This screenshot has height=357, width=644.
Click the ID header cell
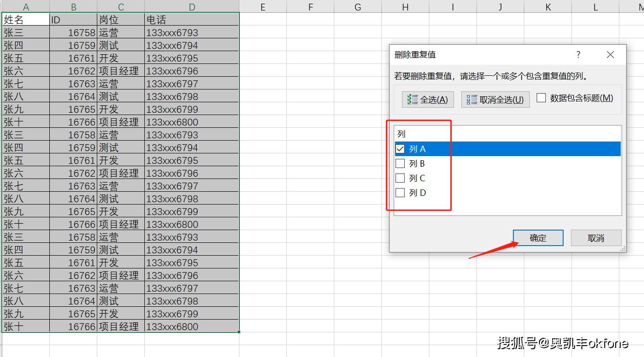(x=74, y=20)
